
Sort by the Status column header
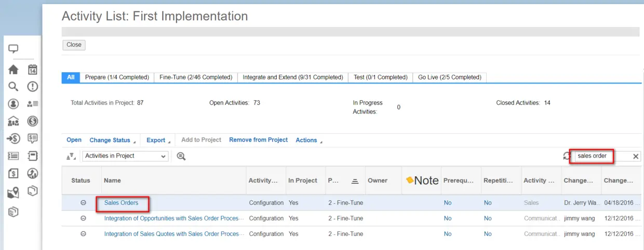tap(81, 180)
